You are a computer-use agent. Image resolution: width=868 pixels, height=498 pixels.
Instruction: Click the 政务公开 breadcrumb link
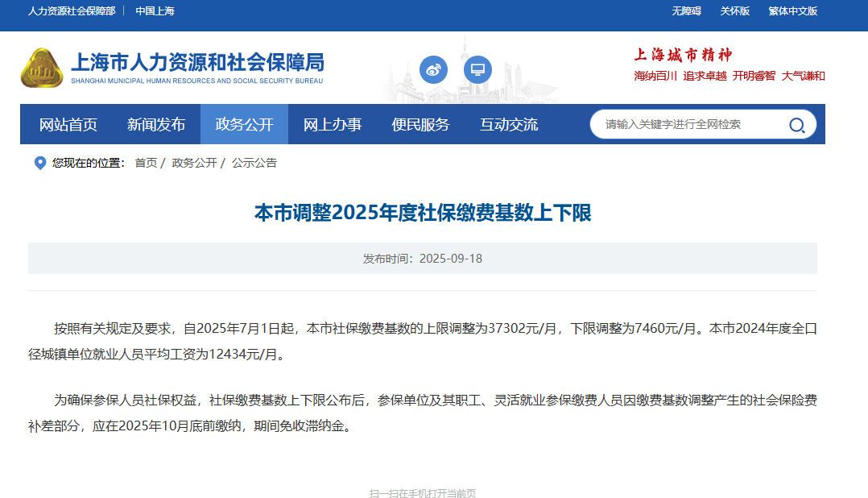pyautogui.click(x=194, y=163)
